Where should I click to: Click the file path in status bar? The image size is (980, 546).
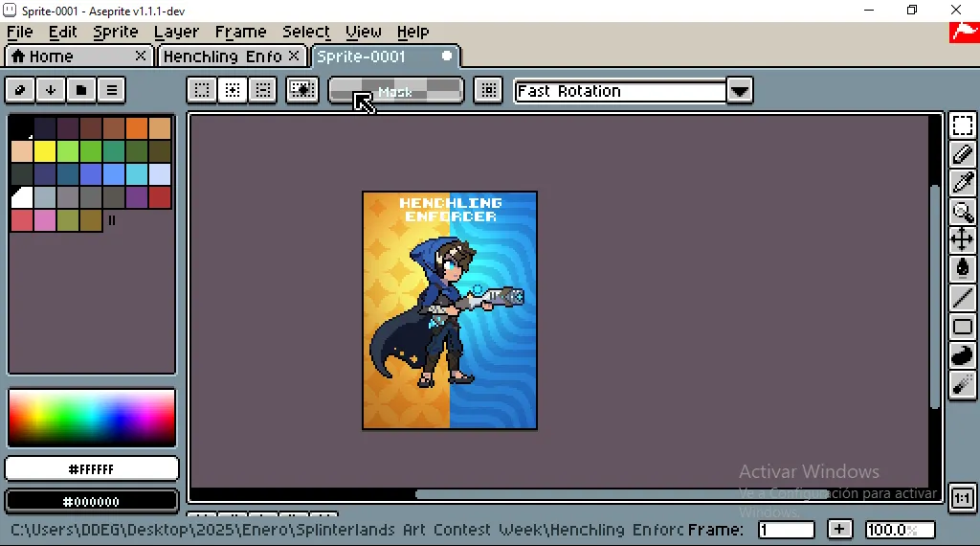tap(346, 530)
